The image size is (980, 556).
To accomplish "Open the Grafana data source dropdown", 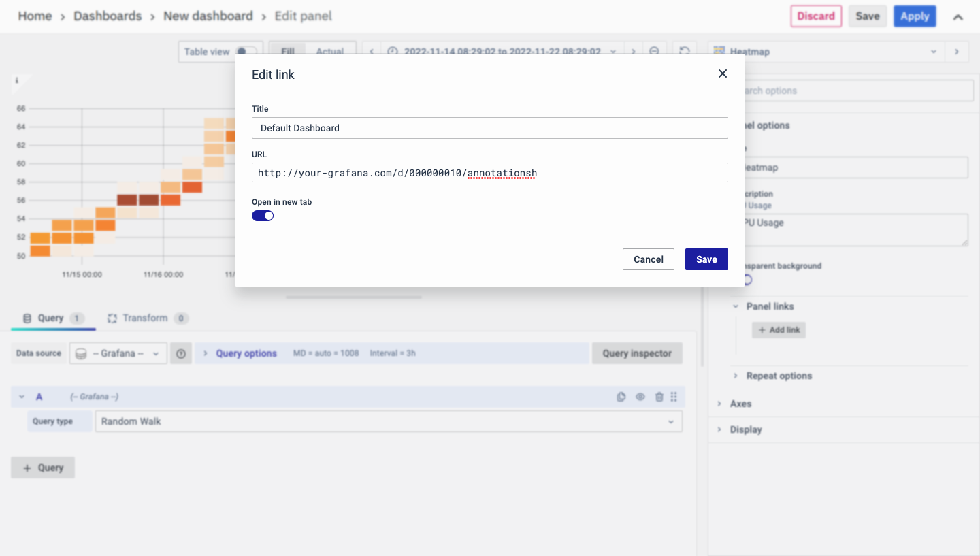I will click(118, 354).
